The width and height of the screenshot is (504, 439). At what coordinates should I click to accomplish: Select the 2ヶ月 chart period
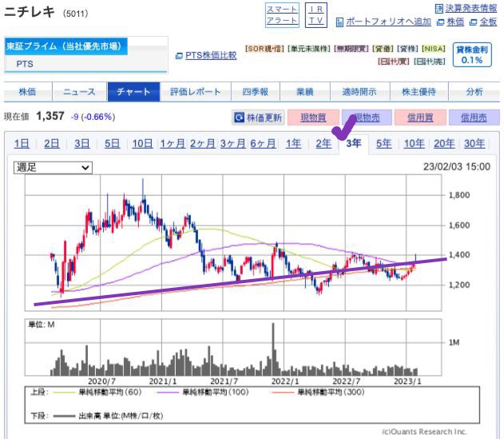(x=203, y=144)
